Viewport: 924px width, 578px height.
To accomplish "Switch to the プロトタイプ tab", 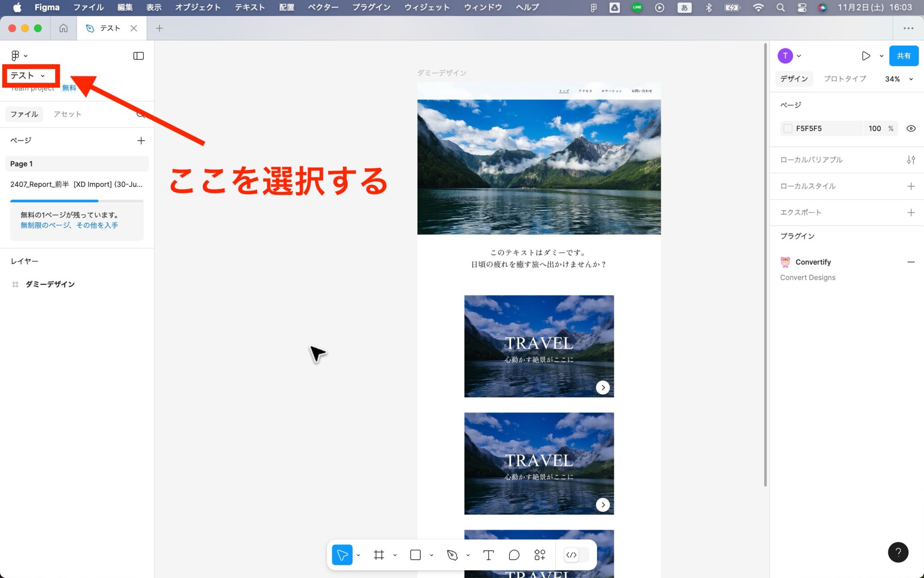I will [x=845, y=79].
